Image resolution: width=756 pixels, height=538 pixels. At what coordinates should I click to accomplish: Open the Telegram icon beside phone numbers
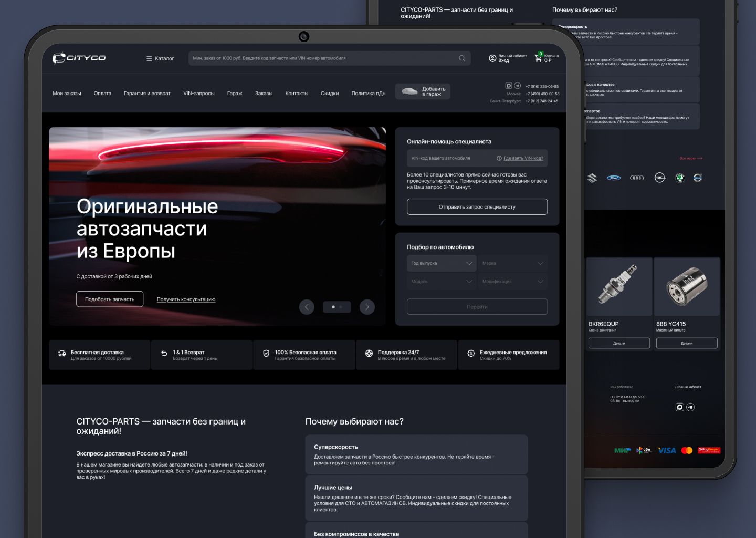coord(517,86)
